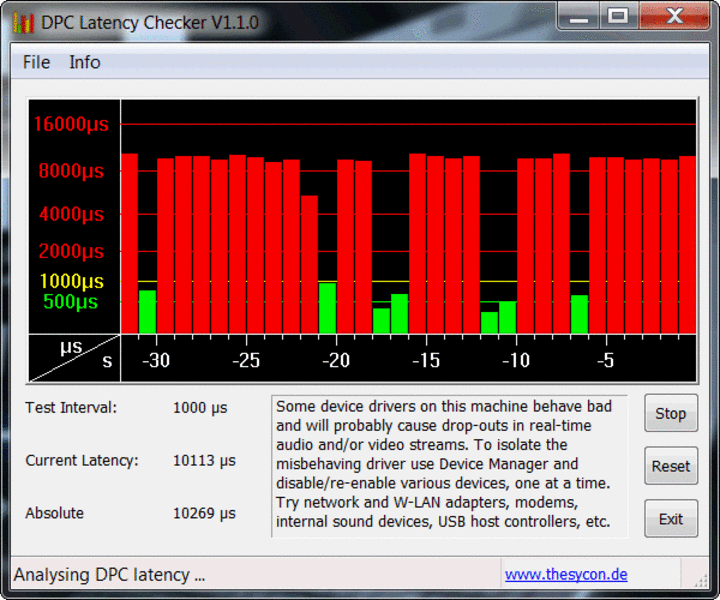
Task: Click the DPC Latency Checker V1.1.0 title text
Action: [150, 22]
